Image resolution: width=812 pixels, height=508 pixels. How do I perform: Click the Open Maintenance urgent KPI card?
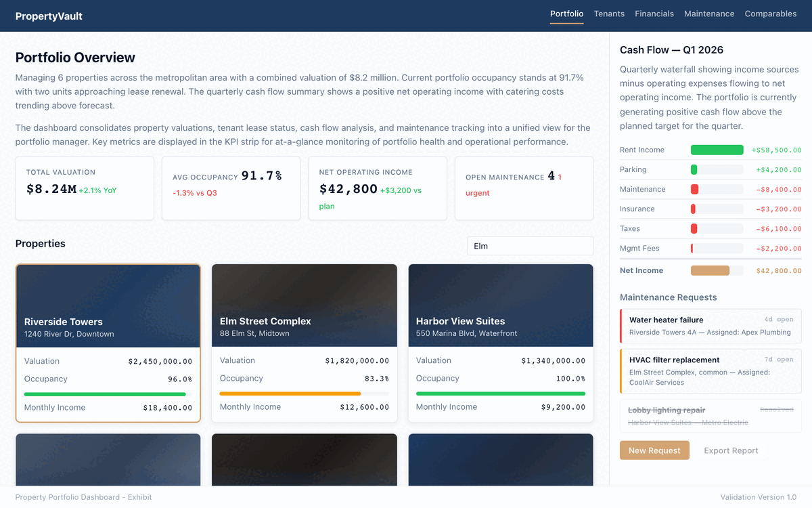523,189
